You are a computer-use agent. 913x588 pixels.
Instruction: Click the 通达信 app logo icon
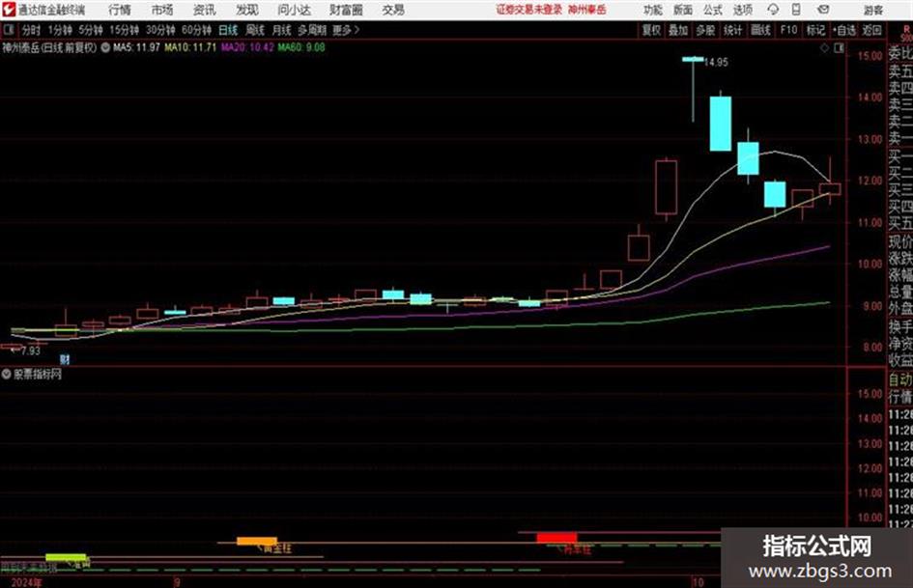9,10
